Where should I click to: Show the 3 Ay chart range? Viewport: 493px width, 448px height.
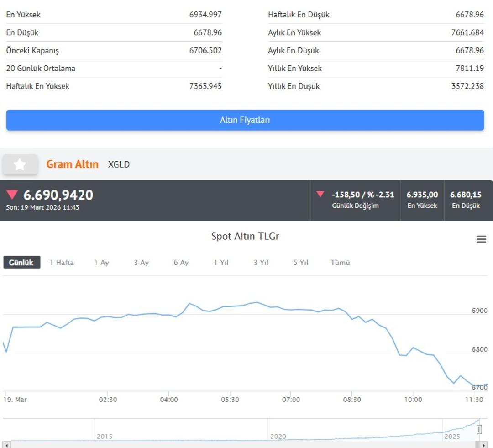pyautogui.click(x=141, y=263)
